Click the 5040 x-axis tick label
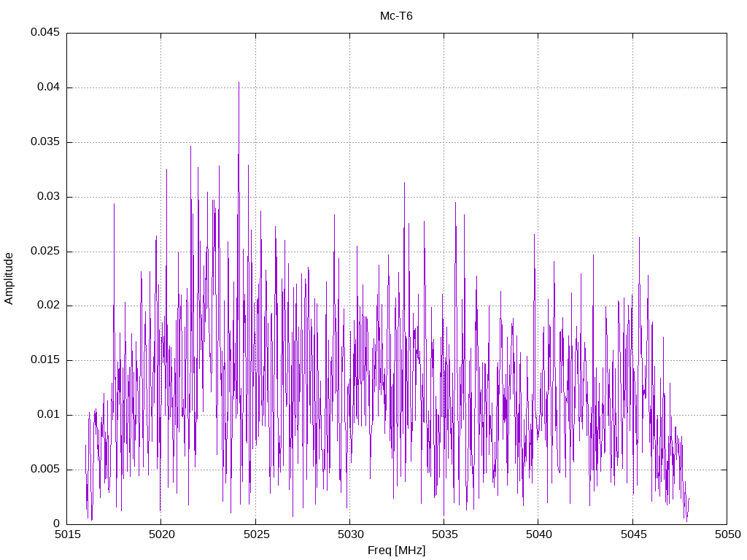Viewport: 747px width, 560px height. click(x=538, y=535)
